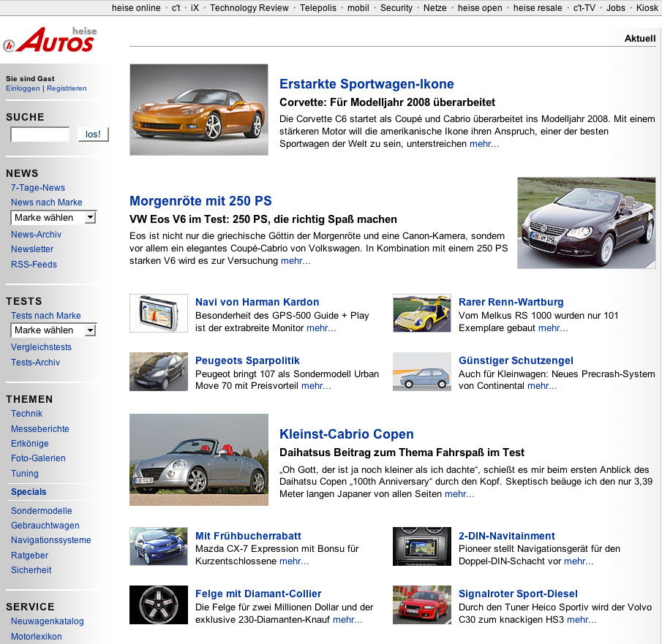Viewport: 662px width, 644px height.
Task: Go to News-Archiv
Action: (x=37, y=235)
